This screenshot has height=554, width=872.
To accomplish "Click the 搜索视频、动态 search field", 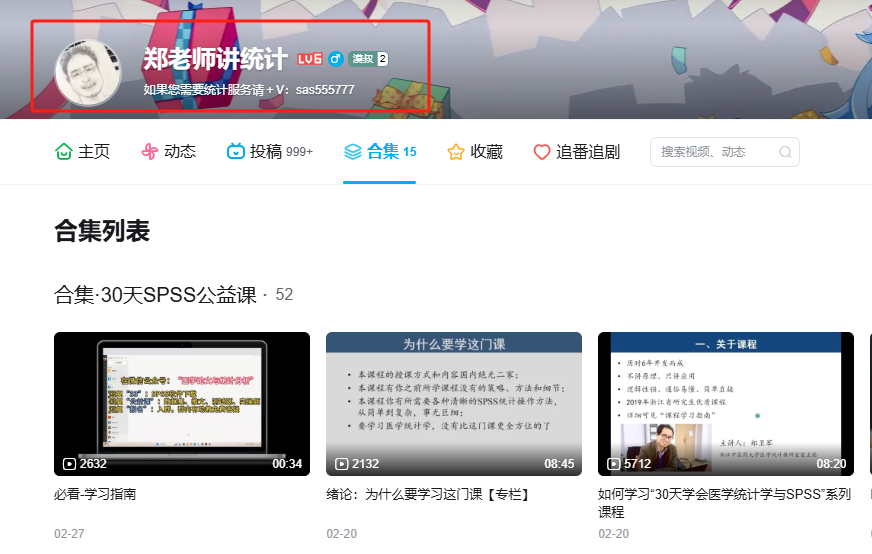I will pyautogui.click(x=725, y=152).
